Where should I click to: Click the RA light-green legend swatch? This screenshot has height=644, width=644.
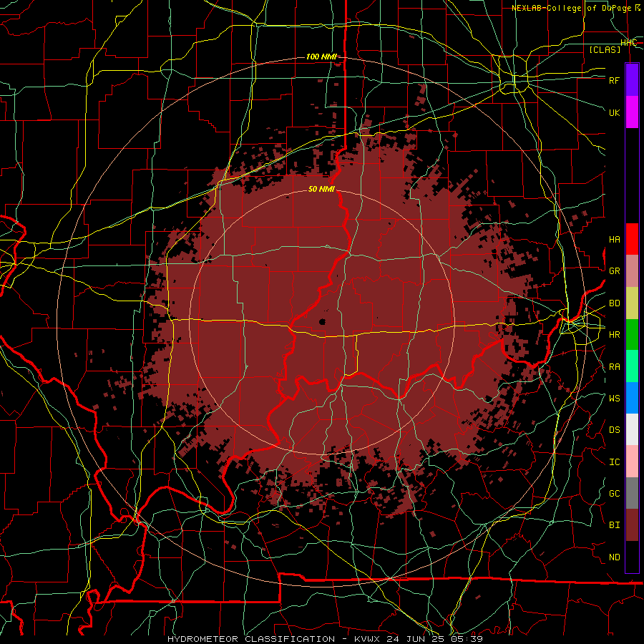[x=632, y=366]
